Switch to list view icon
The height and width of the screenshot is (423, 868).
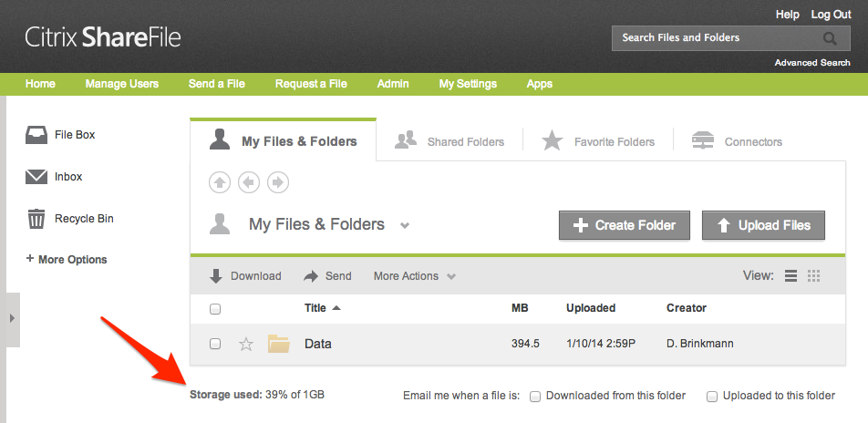click(790, 276)
